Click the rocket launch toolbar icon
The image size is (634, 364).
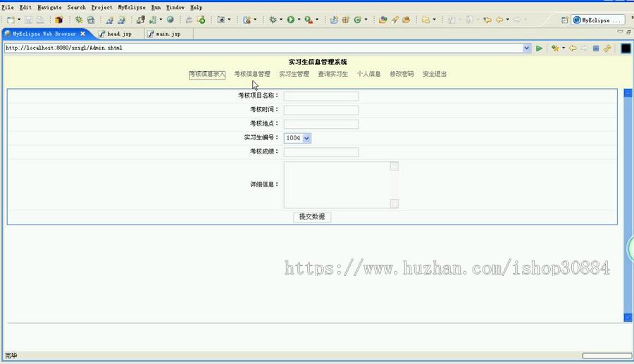tap(394, 20)
